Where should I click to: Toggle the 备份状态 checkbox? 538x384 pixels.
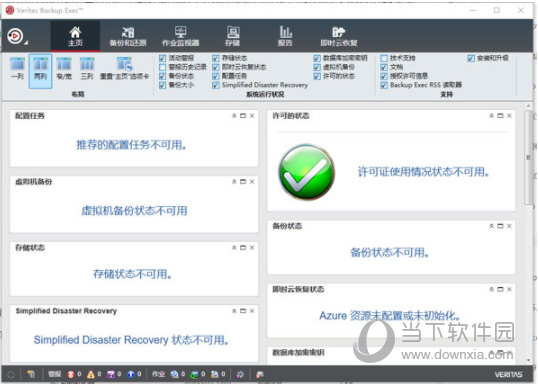[163, 76]
